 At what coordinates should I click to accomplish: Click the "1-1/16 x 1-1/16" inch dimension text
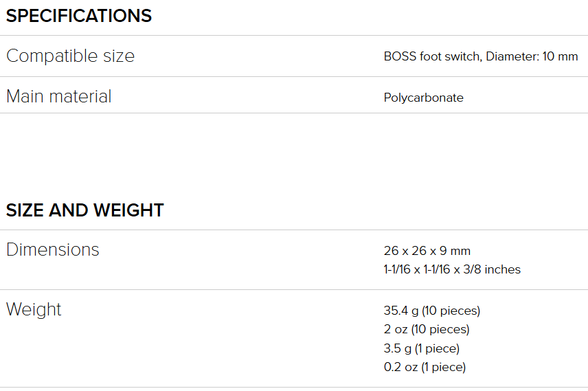[x=425, y=269]
